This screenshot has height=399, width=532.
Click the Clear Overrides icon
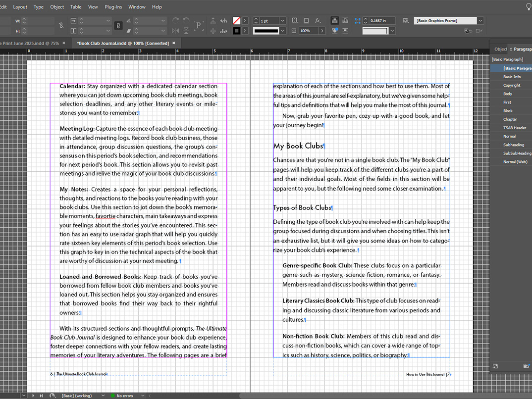(468, 31)
